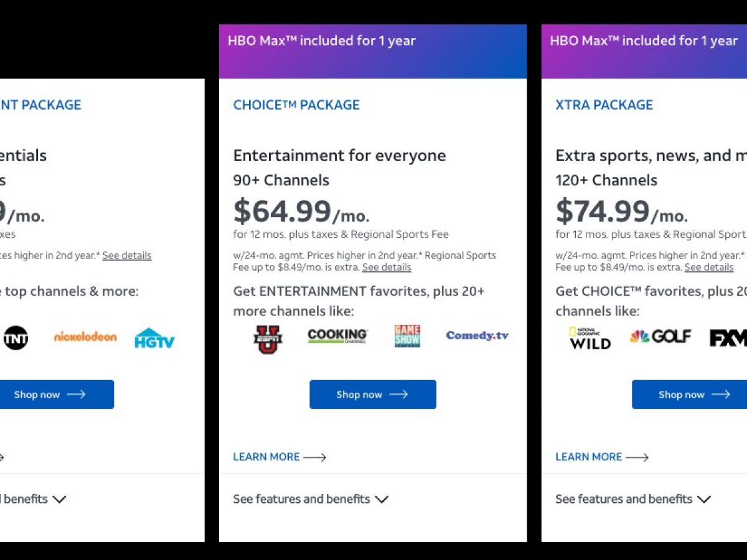The height and width of the screenshot is (560, 747).
Task: Expand XTRA package features and benefits
Action: pos(633,499)
